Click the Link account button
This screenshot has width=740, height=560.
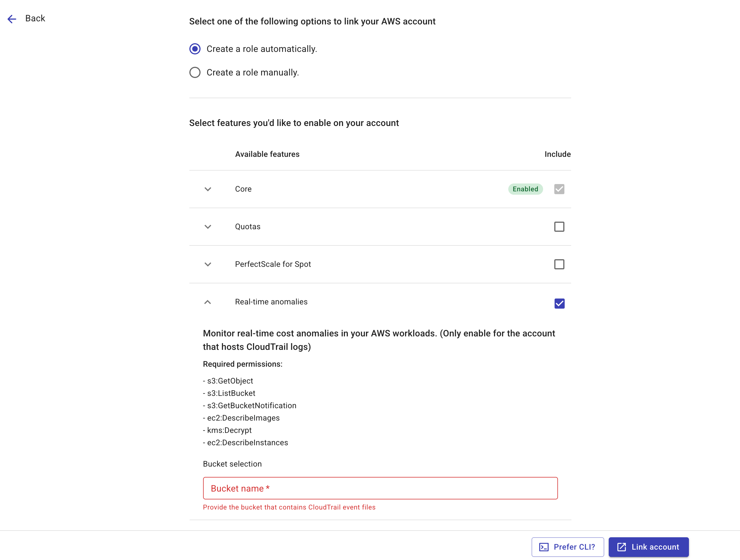[648, 547]
